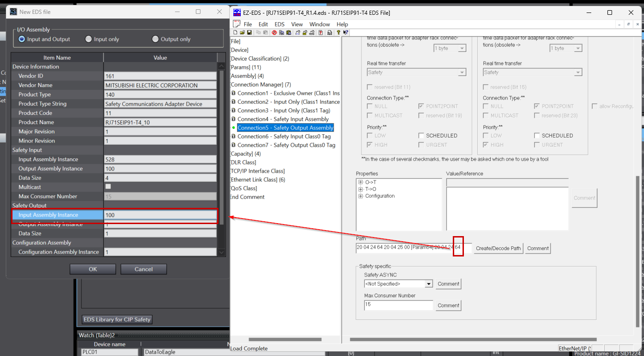
Task: Click the yellow question-mark Help icon
Action: point(338,32)
